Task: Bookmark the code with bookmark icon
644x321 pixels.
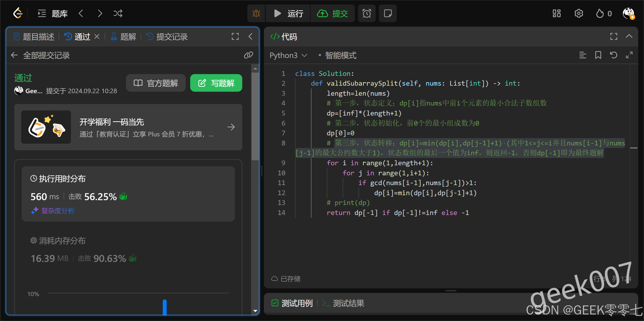Action: point(598,55)
